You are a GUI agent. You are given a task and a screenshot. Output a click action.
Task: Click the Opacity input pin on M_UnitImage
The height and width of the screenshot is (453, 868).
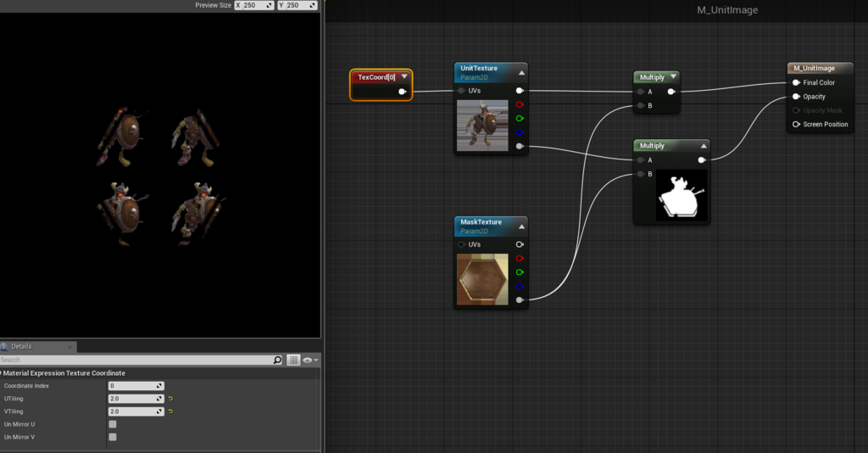796,97
